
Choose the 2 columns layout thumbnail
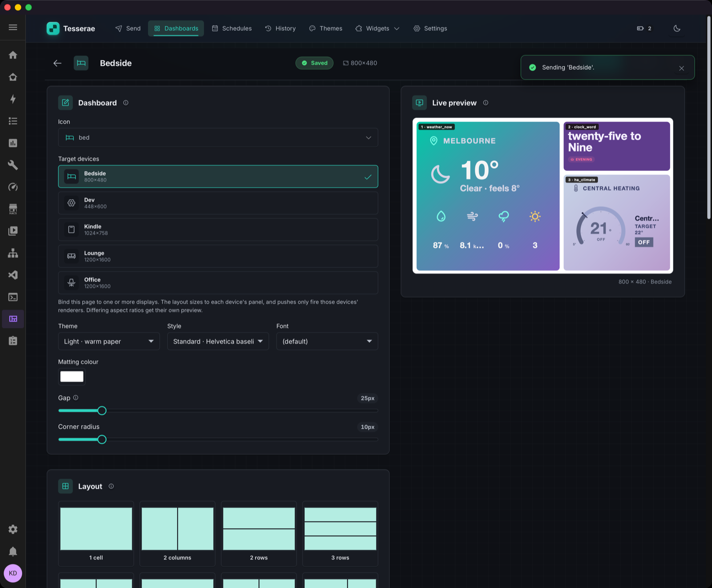coord(177,534)
